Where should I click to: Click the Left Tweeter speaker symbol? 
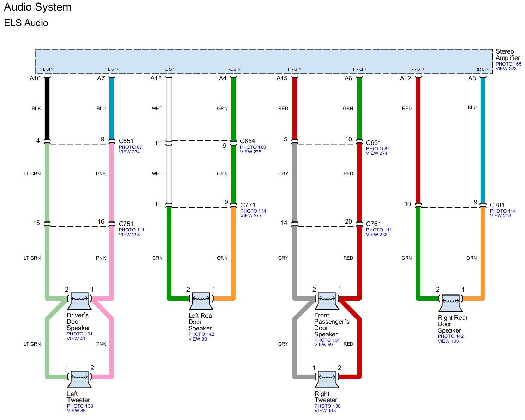click(79, 379)
